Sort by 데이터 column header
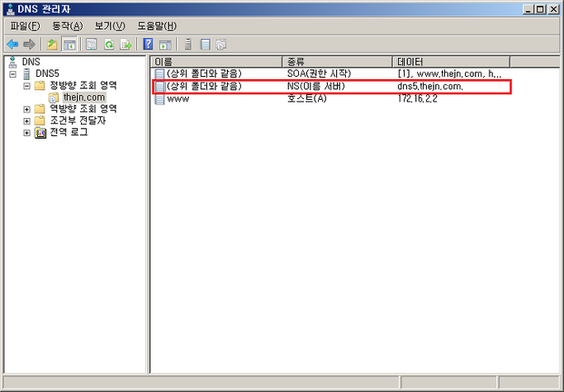Viewport: 564px width, 392px height. pos(451,62)
